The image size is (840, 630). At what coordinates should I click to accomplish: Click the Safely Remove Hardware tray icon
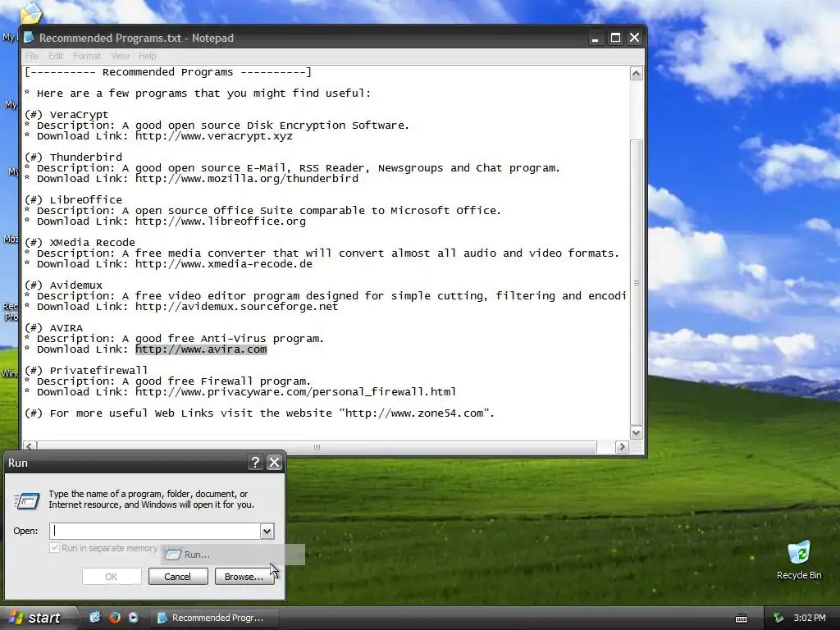[x=778, y=618]
